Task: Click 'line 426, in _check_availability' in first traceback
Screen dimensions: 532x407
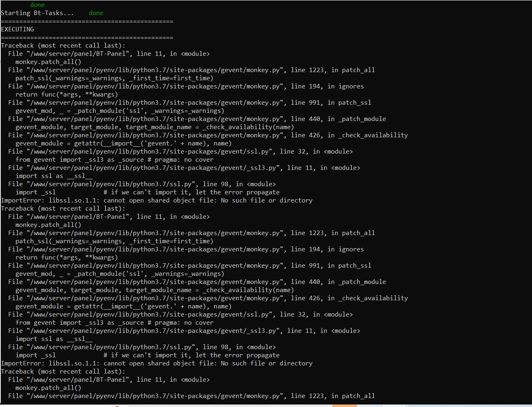Action: point(208,135)
